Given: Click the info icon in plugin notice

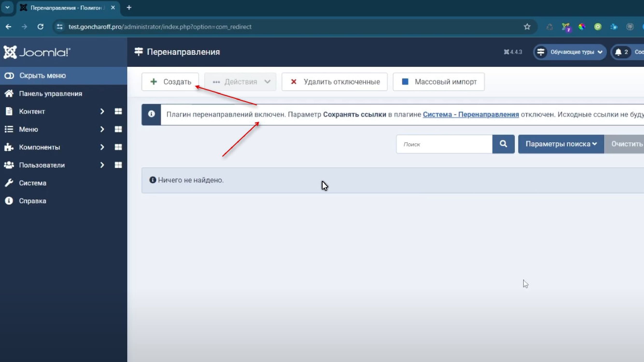Looking at the screenshot, I should [x=151, y=114].
